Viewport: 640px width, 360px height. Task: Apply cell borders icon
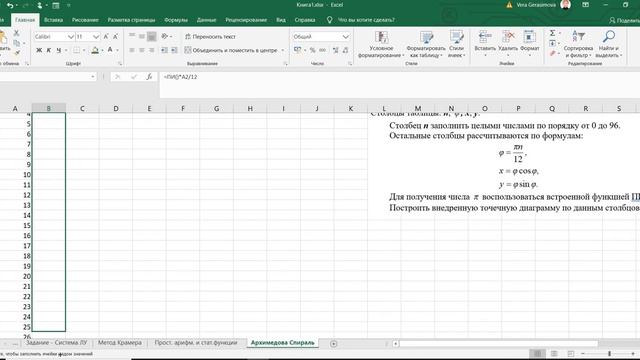[76, 50]
